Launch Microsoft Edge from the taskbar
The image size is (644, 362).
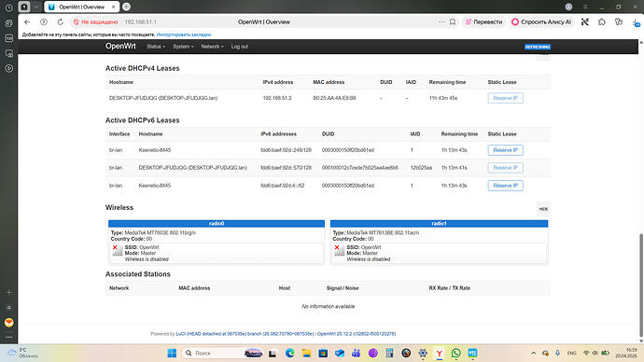point(289,353)
